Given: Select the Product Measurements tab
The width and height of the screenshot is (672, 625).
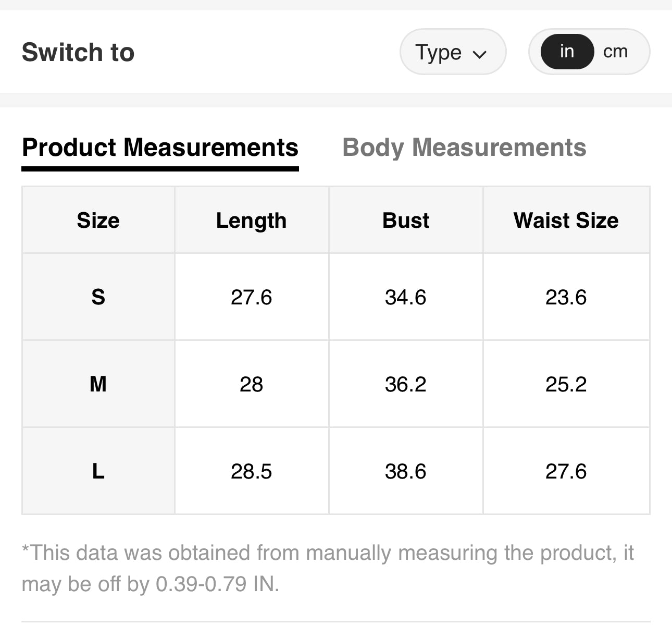Looking at the screenshot, I should pyautogui.click(x=160, y=148).
